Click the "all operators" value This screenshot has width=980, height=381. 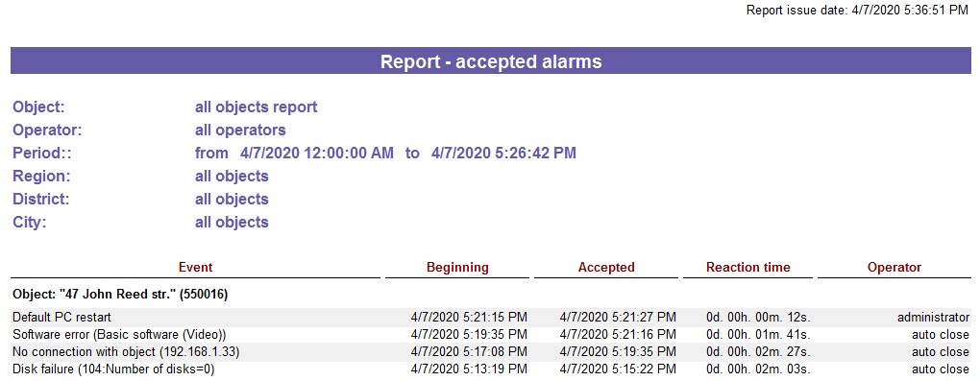240,130
